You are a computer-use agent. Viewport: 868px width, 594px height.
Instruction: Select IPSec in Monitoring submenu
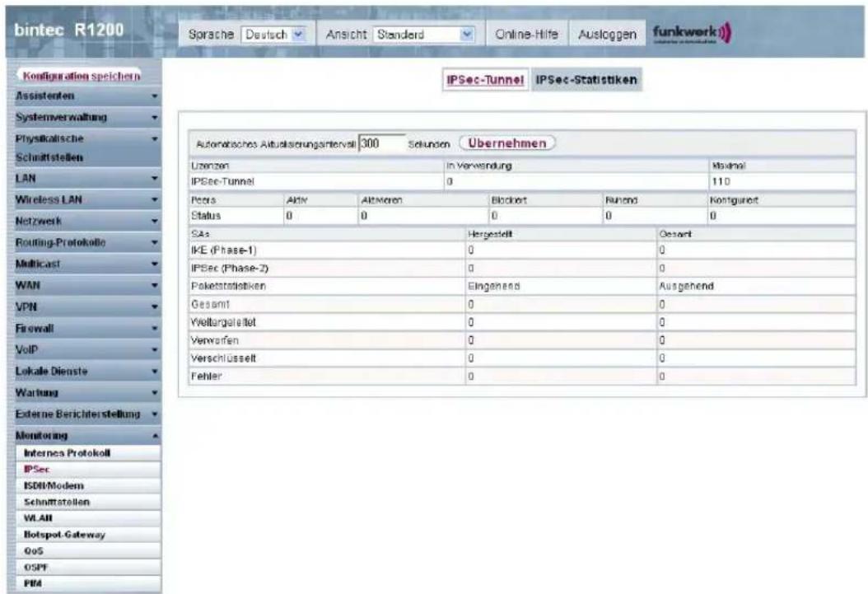coord(89,470)
